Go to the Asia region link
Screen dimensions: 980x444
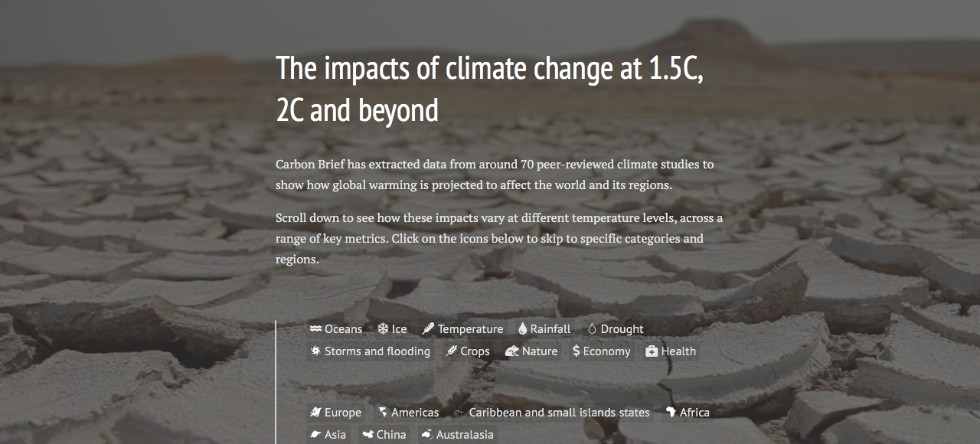pyautogui.click(x=328, y=435)
